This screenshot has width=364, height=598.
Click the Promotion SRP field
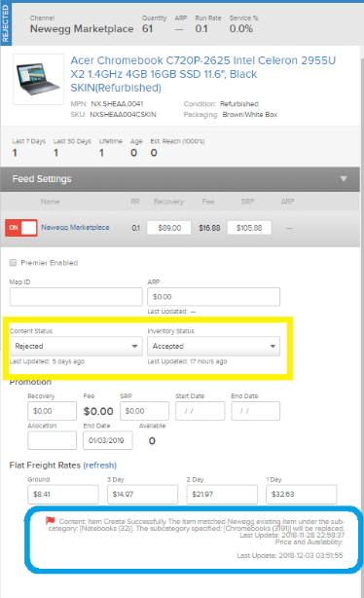pyautogui.click(x=144, y=411)
